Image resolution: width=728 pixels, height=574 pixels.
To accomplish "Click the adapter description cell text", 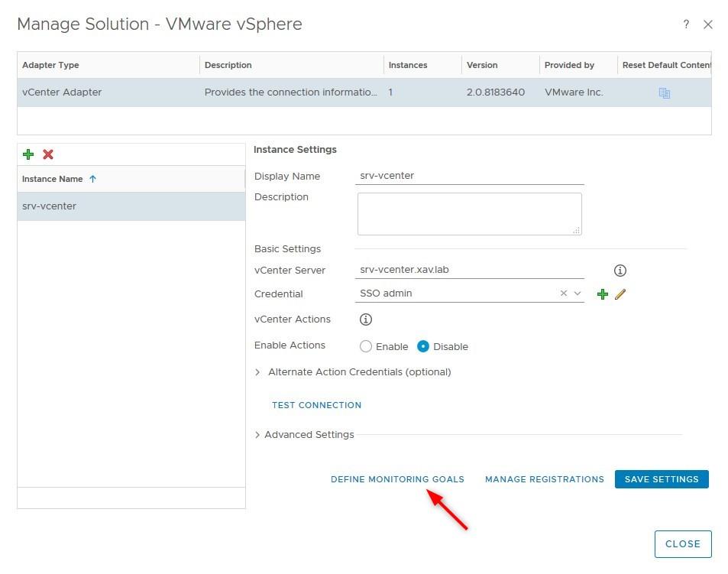I will pyautogui.click(x=290, y=92).
